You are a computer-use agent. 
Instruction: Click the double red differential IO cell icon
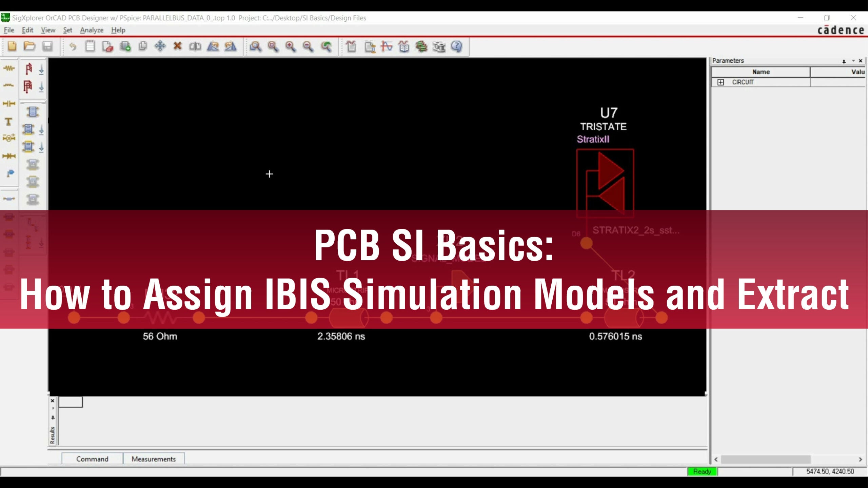point(28,86)
